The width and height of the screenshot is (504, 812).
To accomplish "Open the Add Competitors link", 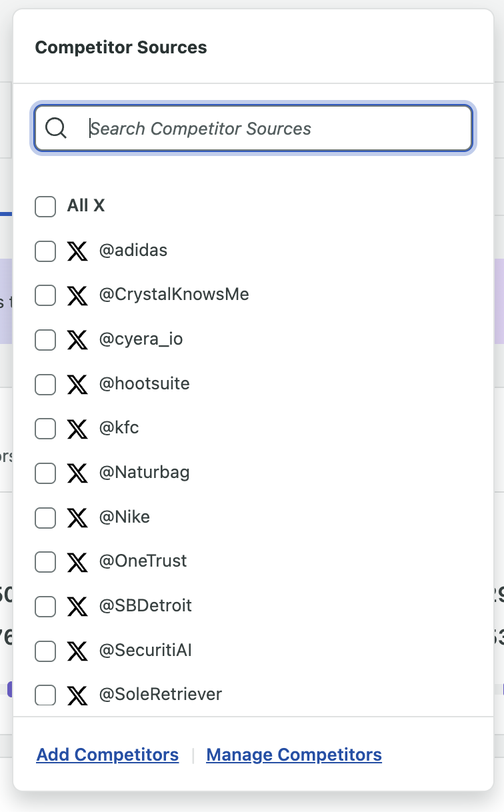I will click(x=107, y=754).
